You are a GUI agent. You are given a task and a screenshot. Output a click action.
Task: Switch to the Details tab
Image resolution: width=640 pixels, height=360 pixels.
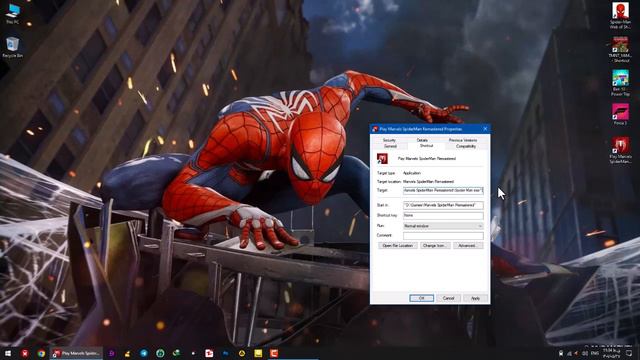422,140
